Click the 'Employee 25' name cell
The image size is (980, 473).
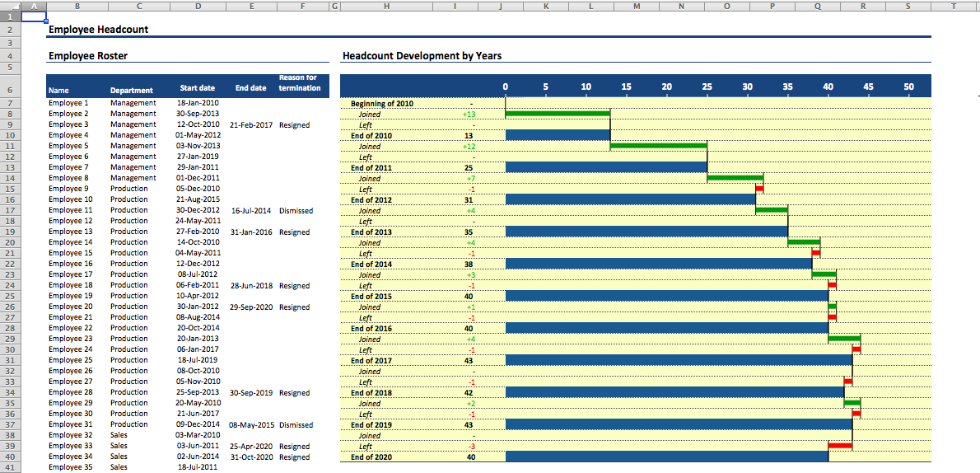(x=70, y=360)
